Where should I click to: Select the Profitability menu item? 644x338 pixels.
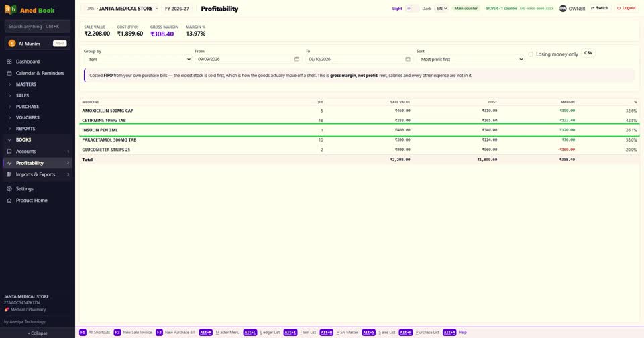[x=38, y=163]
